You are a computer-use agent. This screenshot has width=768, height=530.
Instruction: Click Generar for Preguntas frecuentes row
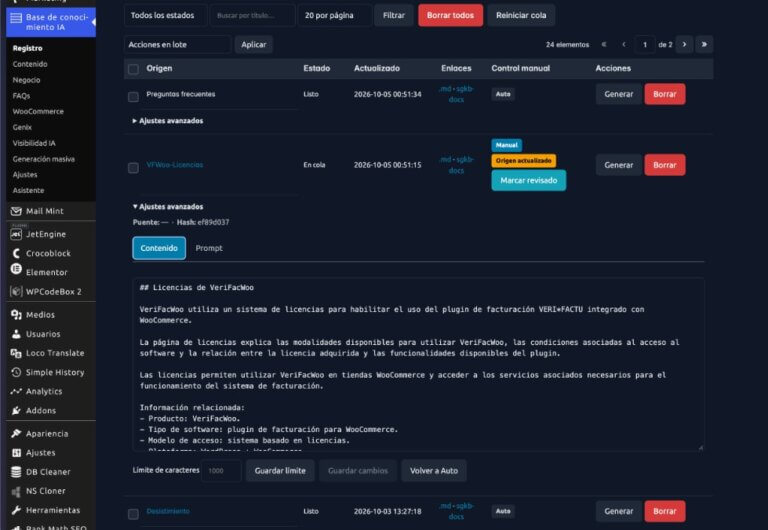click(x=619, y=94)
